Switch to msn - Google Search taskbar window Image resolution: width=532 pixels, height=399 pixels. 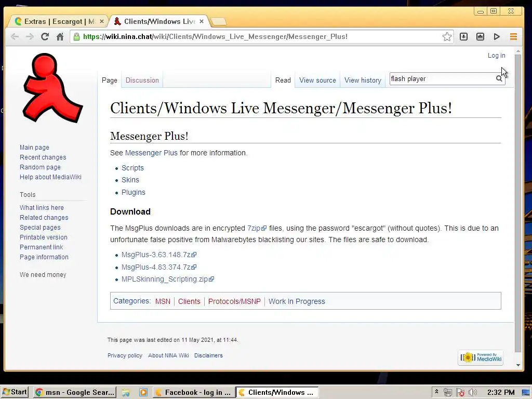click(75, 392)
